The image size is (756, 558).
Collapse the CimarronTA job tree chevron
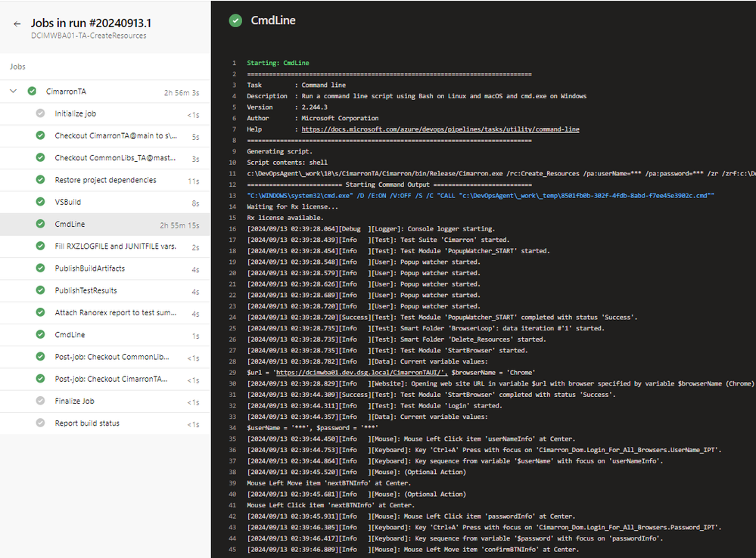pos(13,91)
